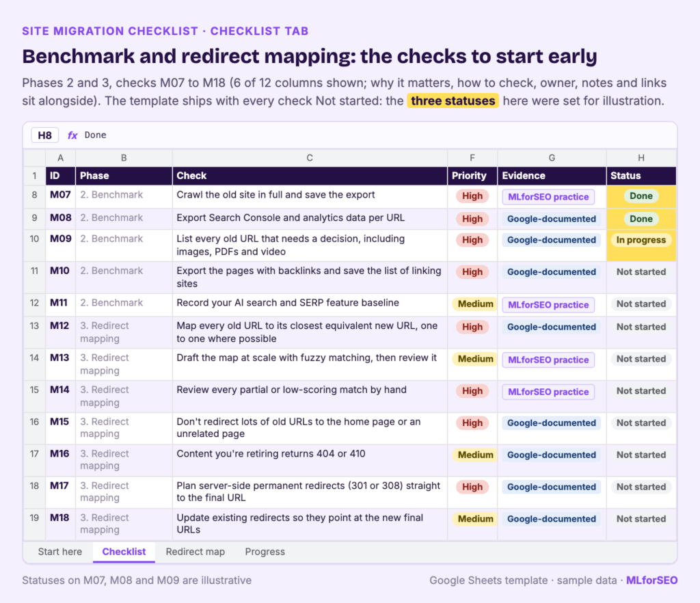Viewport: 700px width, 603px height.
Task: Select cell 'Crawl the old site in full'
Action: [310, 196]
